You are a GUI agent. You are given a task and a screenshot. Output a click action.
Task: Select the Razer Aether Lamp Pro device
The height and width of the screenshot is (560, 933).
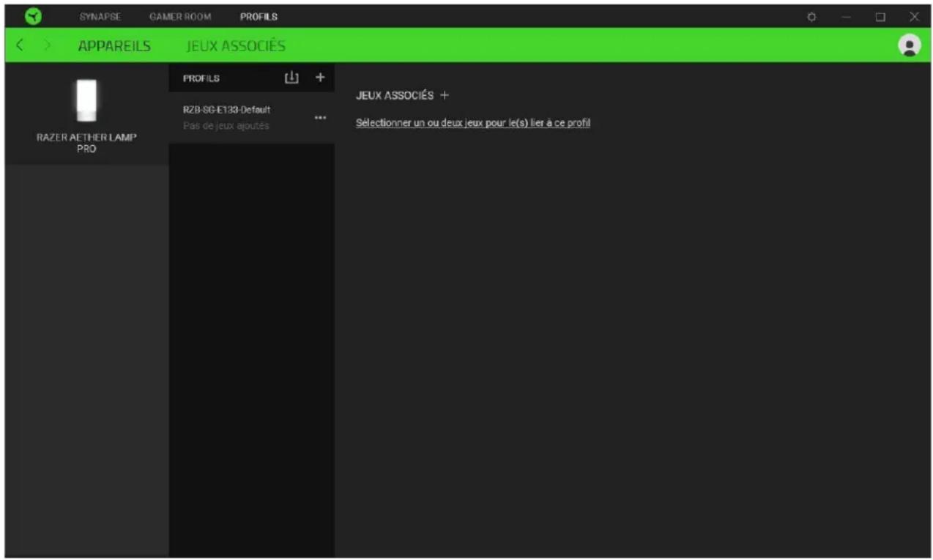[86, 114]
